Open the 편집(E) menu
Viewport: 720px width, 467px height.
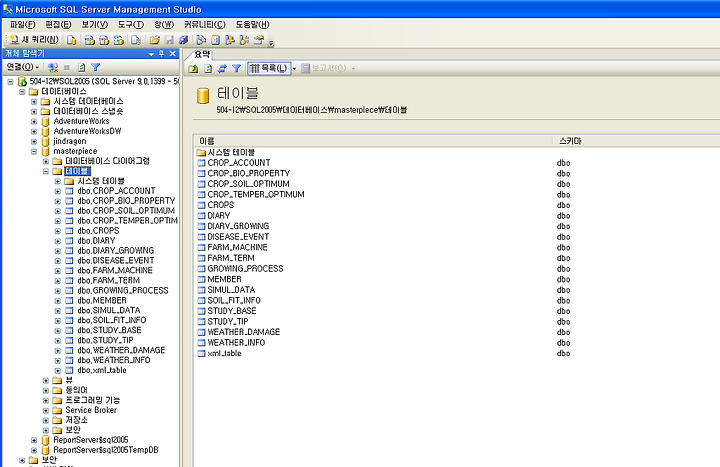[58, 25]
